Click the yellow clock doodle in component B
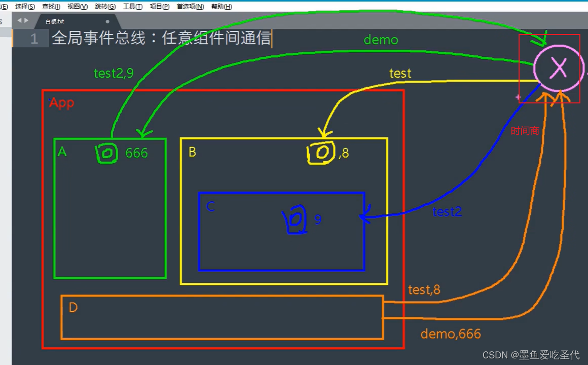The image size is (588, 365). point(321,152)
